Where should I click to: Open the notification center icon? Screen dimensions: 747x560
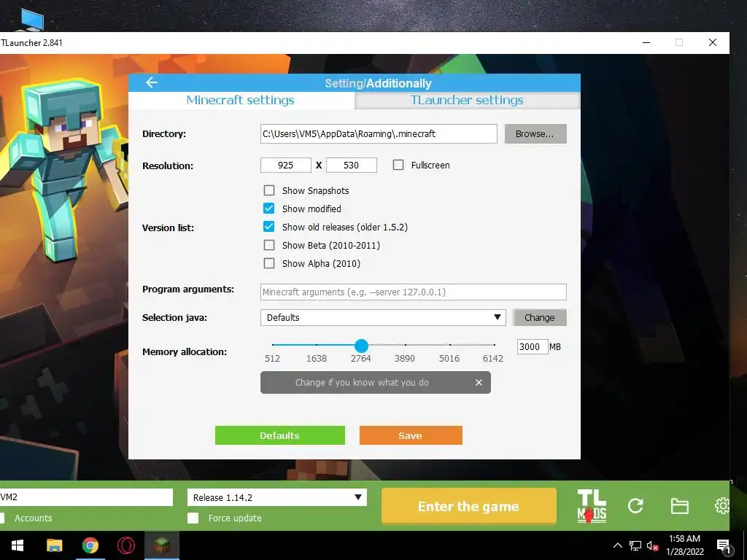pyautogui.click(x=723, y=546)
